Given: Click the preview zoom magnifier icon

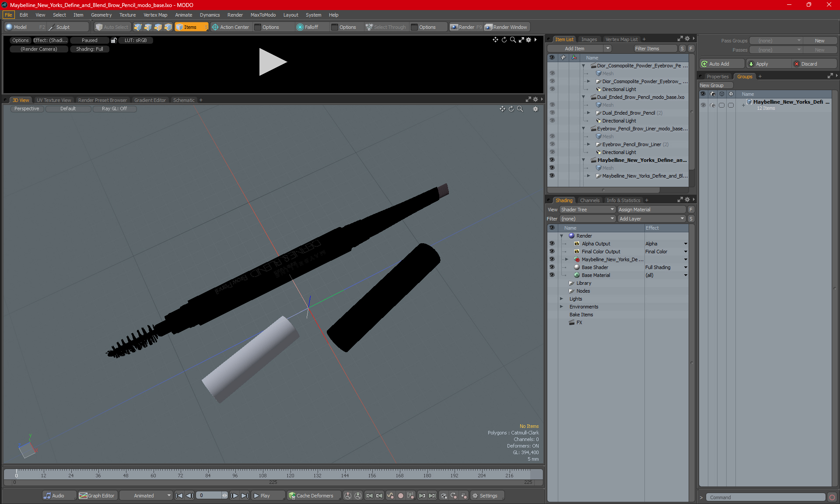Looking at the screenshot, I should click(x=513, y=40).
